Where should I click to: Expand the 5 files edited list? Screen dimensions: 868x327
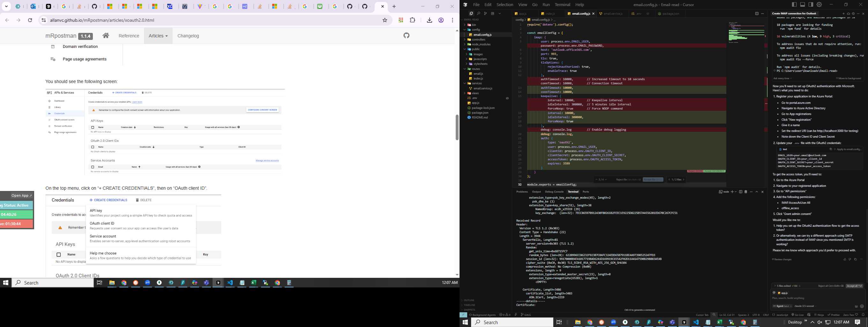[x=787, y=286]
